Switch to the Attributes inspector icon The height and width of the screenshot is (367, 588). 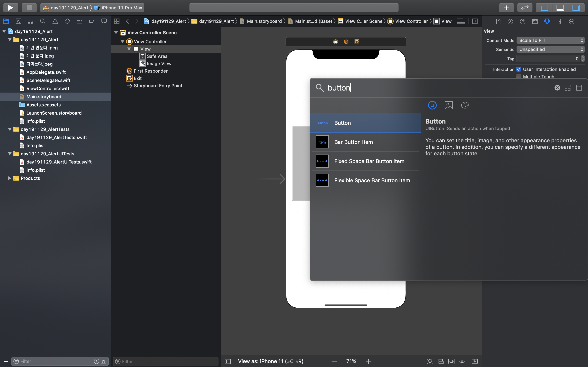pyautogui.click(x=547, y=21)
